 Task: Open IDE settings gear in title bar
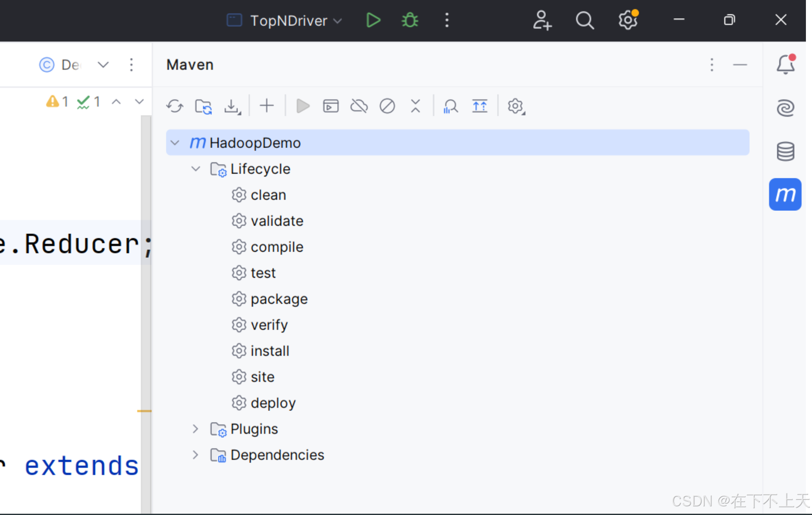click(x=628, y=20)
